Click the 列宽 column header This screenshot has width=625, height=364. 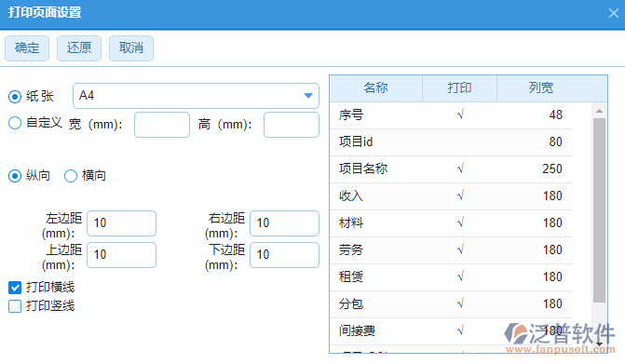pos(541,88)
